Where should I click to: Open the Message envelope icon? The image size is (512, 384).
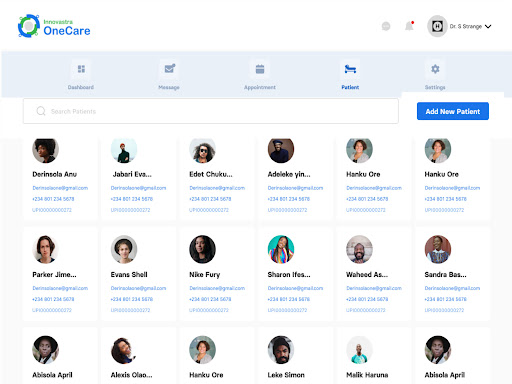pos(169,69)
